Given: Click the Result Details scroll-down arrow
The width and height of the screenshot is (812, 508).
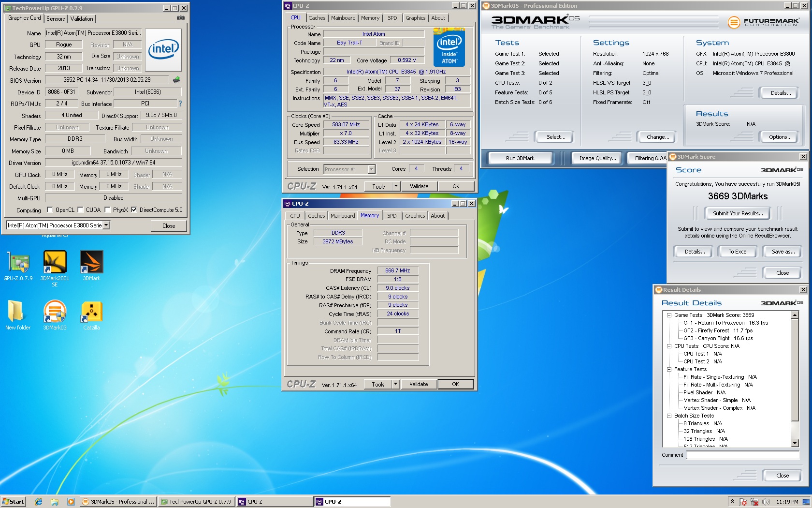Looking at the screenshot, I should point(795,443).
